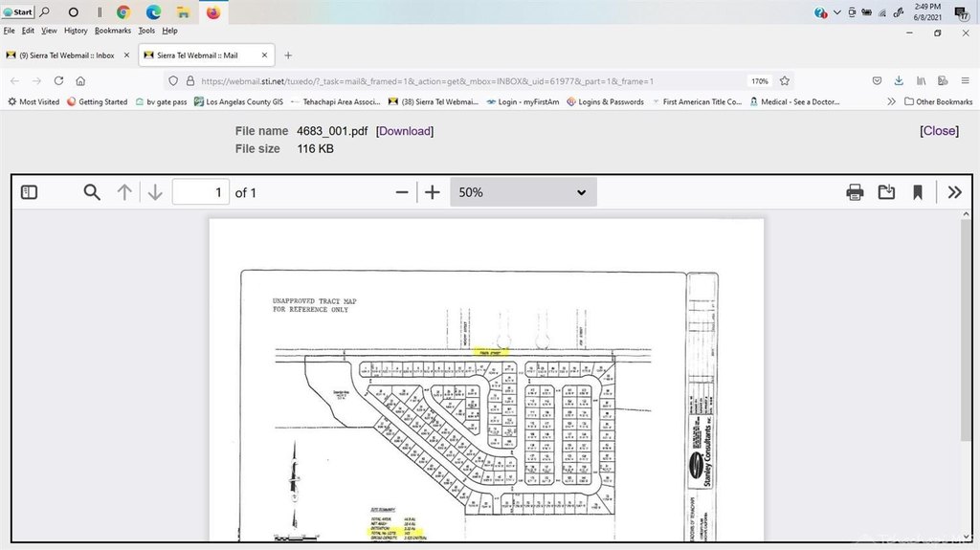Click the Download link for 4683_001.pdf
The width and height of the screenshot is (980, 550).
pyautogui.click(x=404, y=131)
